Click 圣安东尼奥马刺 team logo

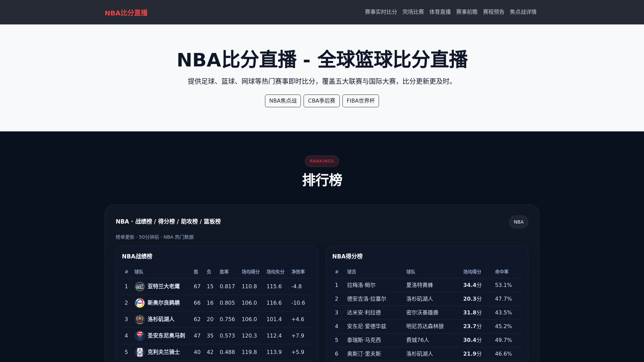(x=140, y=336)
